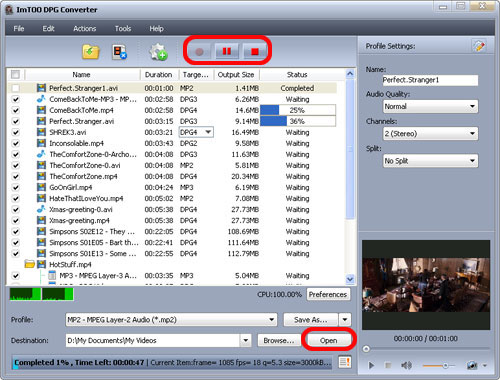Play the preview video
The width and height of the screenshot is (500, 380).
pos(371,366)
